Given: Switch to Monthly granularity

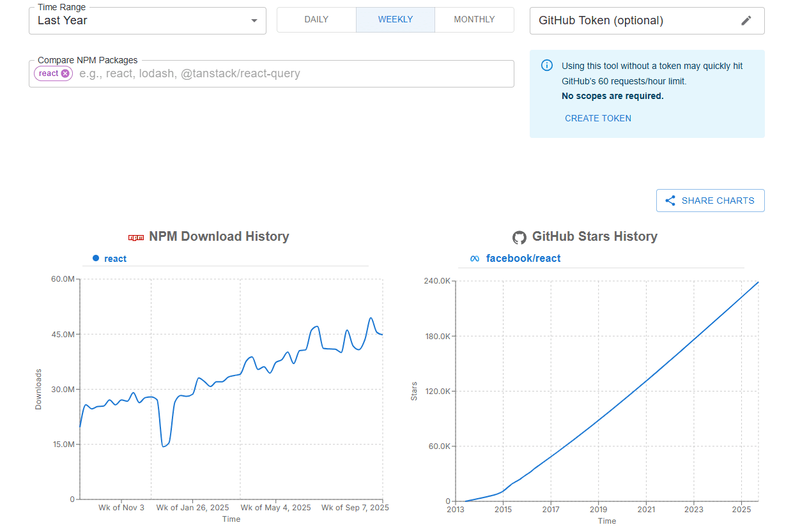Looking at the screenshot, I should [474, 20].
